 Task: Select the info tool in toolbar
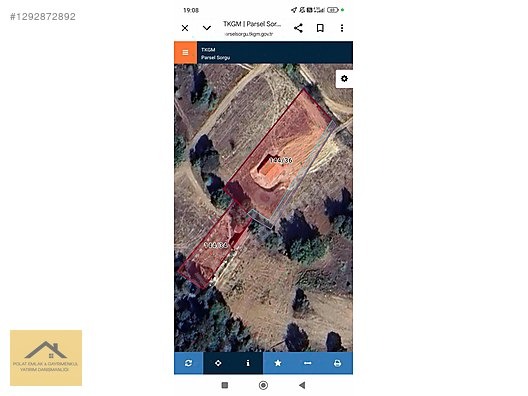coord(248,363)
